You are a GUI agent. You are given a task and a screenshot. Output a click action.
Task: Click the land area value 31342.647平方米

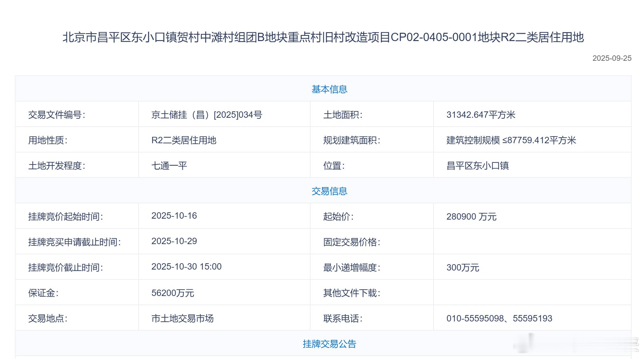(481, 115)
